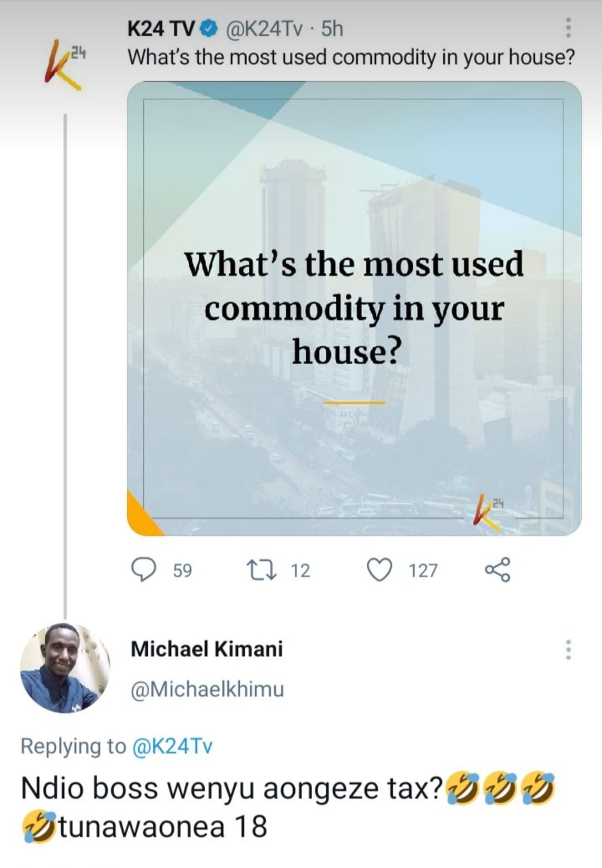
Task: Visit the @Michaelkhimu handle
Action: click(x=207, y=690)
